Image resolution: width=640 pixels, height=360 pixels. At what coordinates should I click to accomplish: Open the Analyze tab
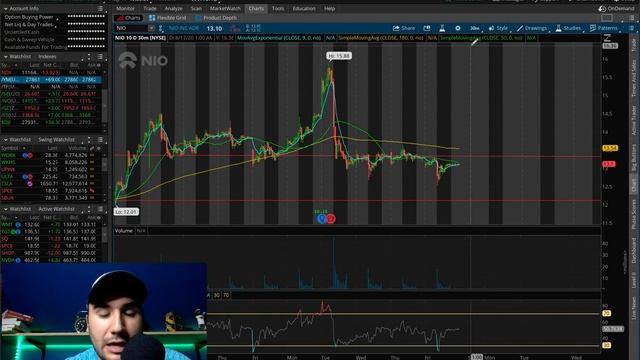[x=173, y=8]
